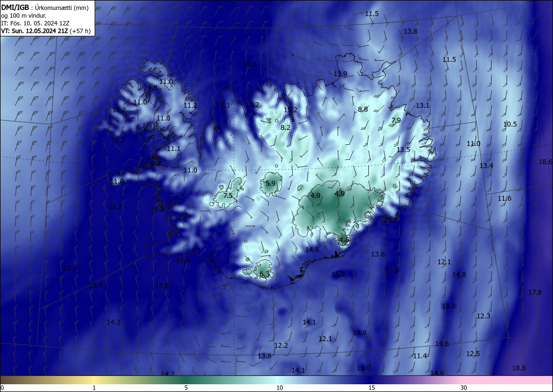Click the 11.4 value near the bottom right
Image resolution: width=553 pixels, height=392 pixels.
(x=420, y=356)
